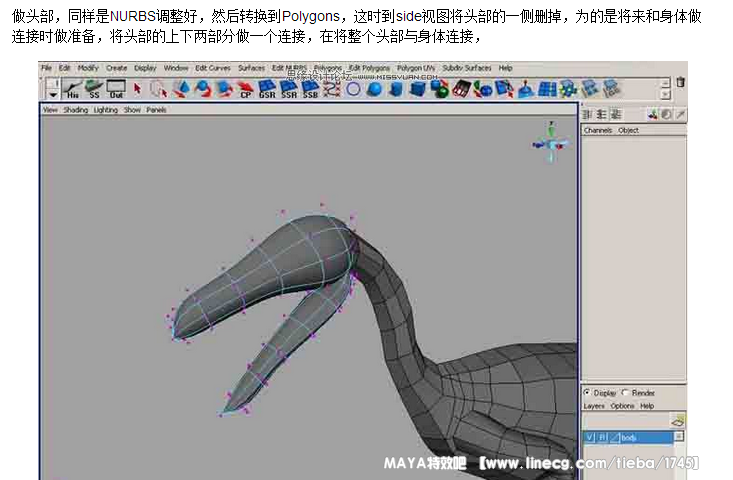Open the shelf tab dropdown arrow
The width and height of the screenshot is (733, 480).
pos(53,95)
